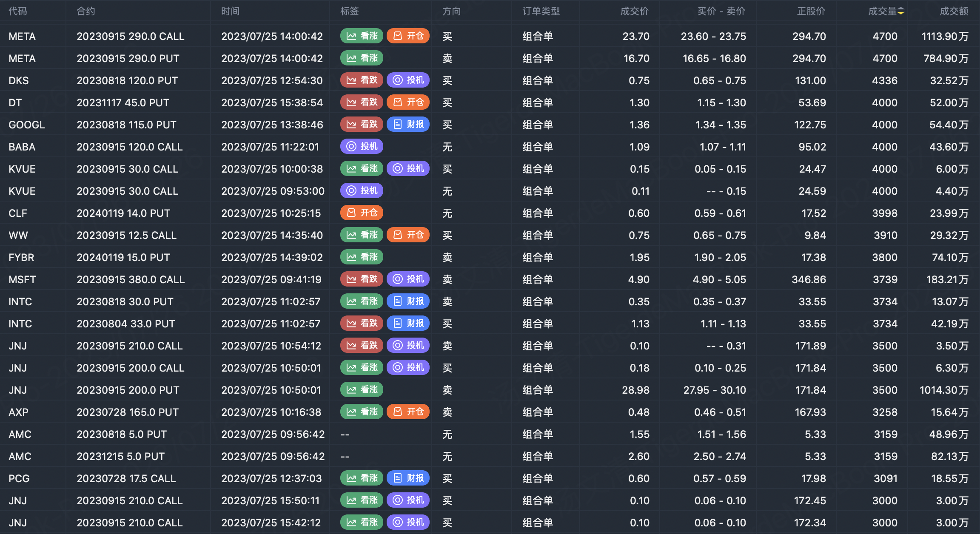
Task: Sort by the 成交价 column header
Action: coord(635,11)
